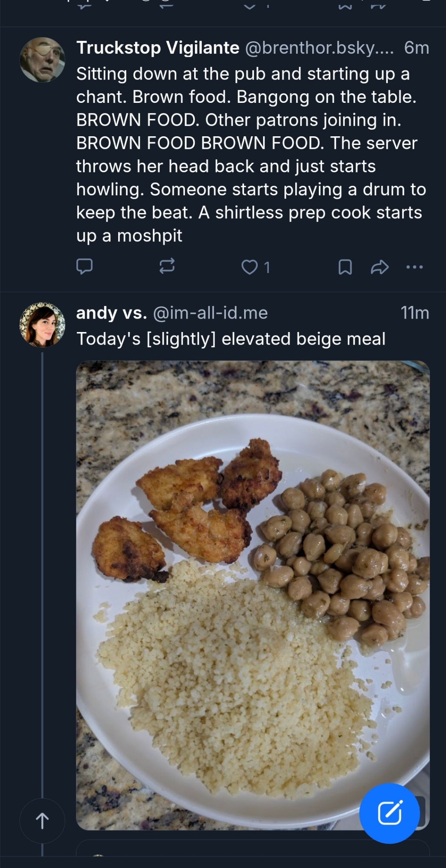
Task: Tap the 6m timestamp on the post
Action: tap(416, 48)
